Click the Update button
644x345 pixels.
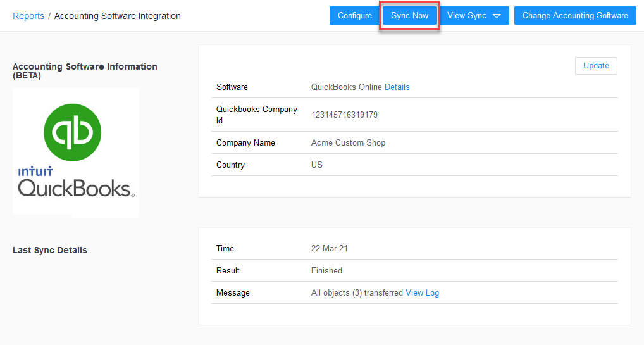pyautogui.click(x=596, y=66)
